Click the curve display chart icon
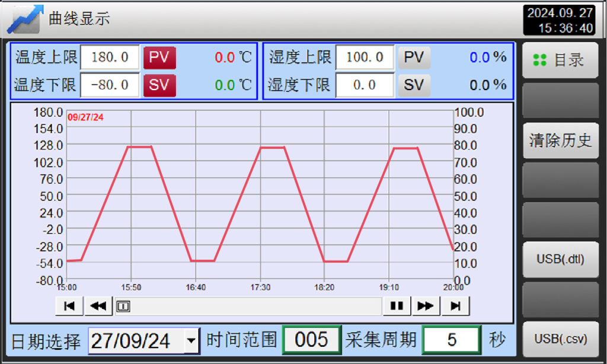 coord(25,19)
